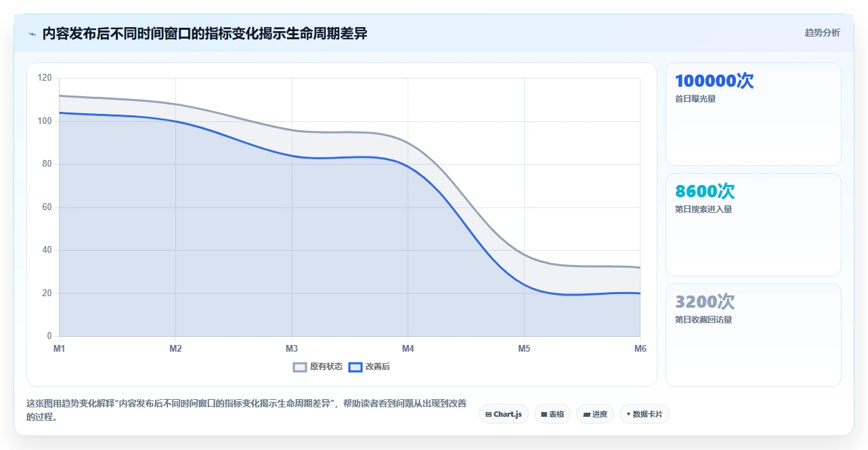Click x-axis label M6
The width and height of the screenshot is (868, 450).
click(x=640, y=348)
